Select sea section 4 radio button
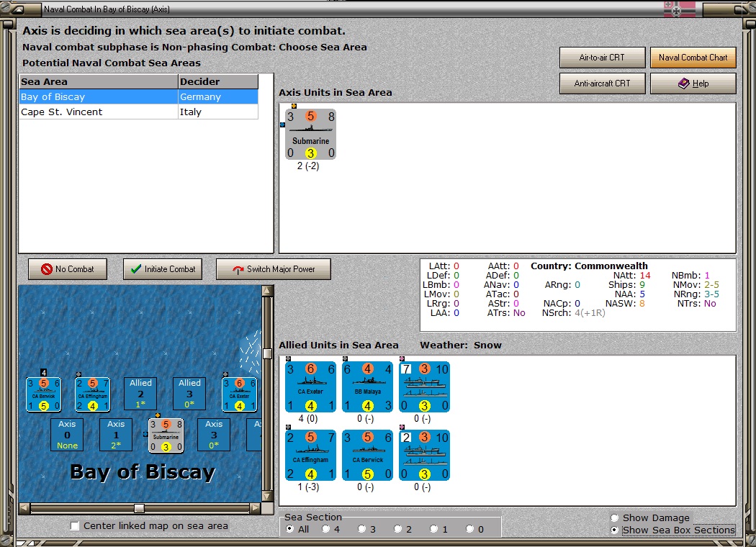 pyautogui.click(x=326, y=529)
